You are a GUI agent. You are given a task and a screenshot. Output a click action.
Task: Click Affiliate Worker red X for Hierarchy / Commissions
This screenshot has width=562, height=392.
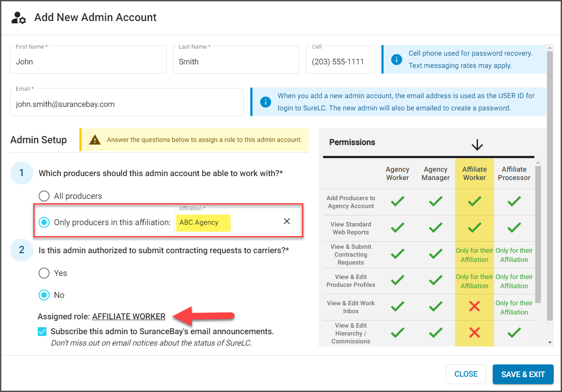click(474, 333)
